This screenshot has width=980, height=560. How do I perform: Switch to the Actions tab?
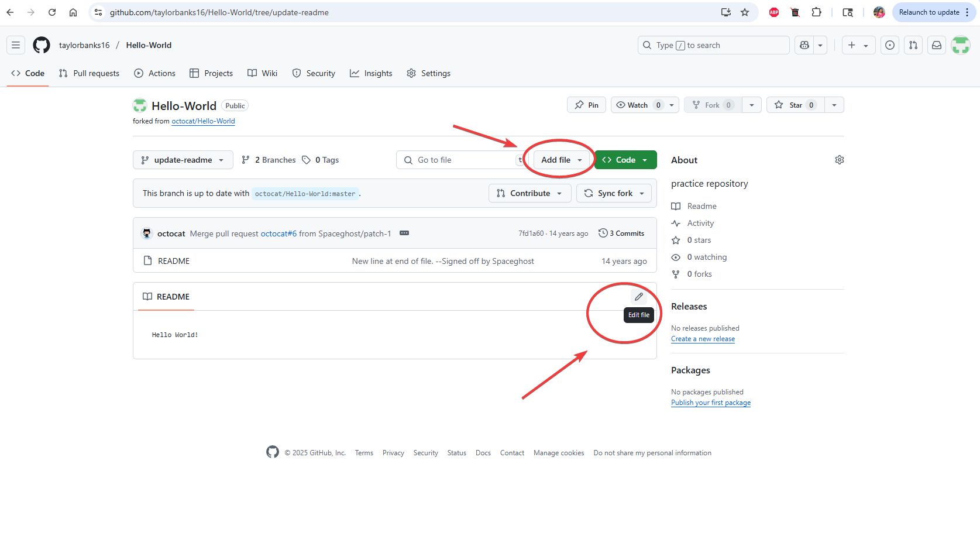(154, 73)
